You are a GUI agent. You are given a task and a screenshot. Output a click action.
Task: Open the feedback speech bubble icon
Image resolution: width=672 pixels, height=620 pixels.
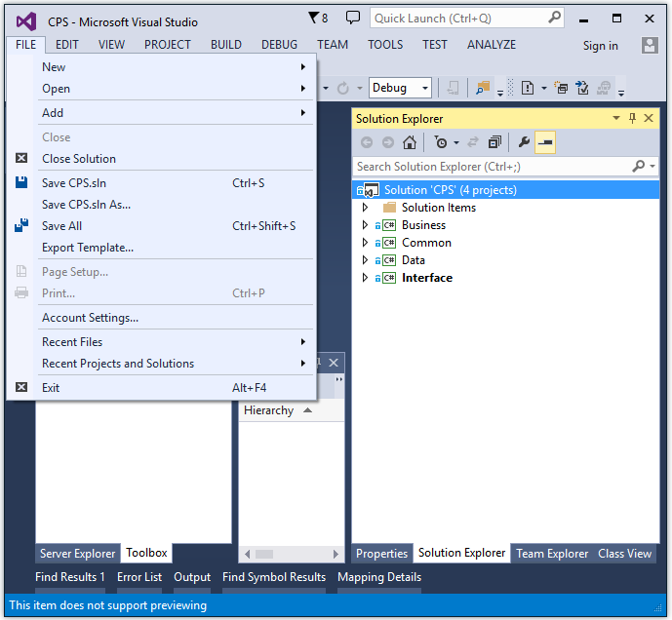pyautogui.click(x=353, y=18)
